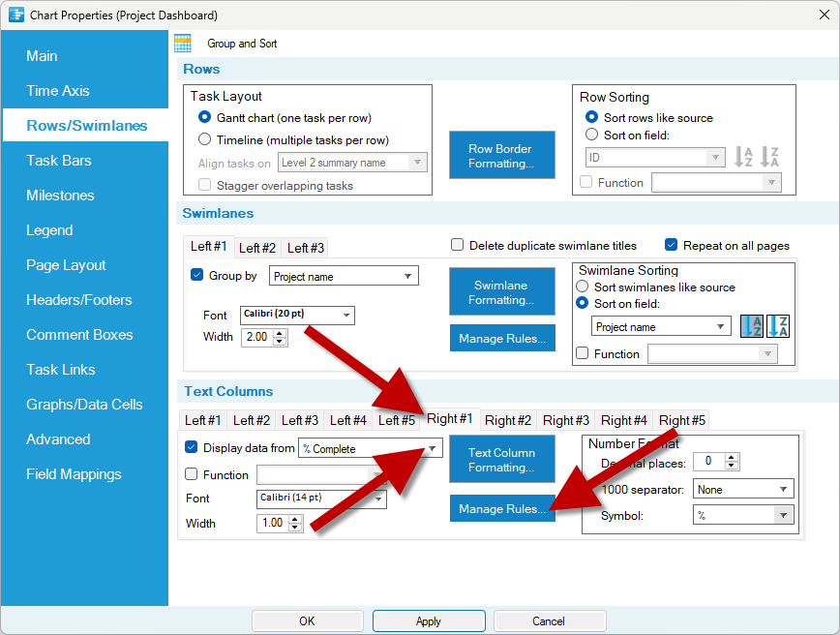The width and height of the screenshot is (840, 635).
Task: Toggle Display data from checkbox
Action: 191,447
